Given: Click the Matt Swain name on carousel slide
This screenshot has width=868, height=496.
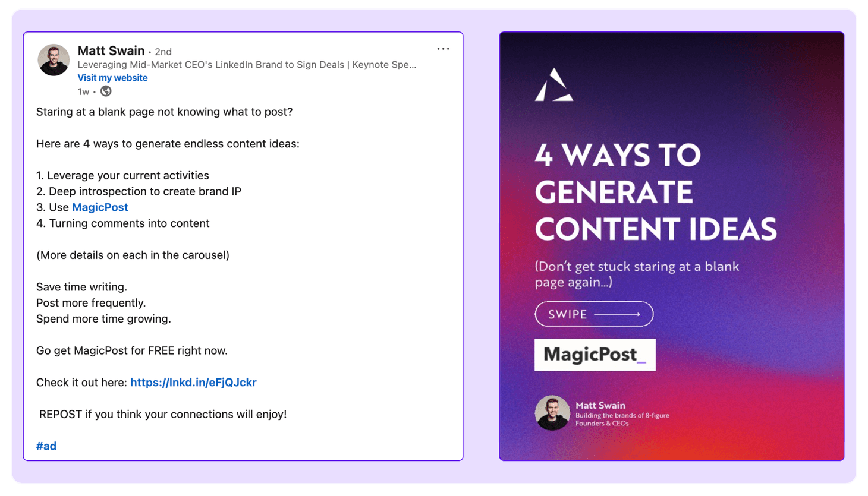Looking at the screenshot, I should (600, 406).
